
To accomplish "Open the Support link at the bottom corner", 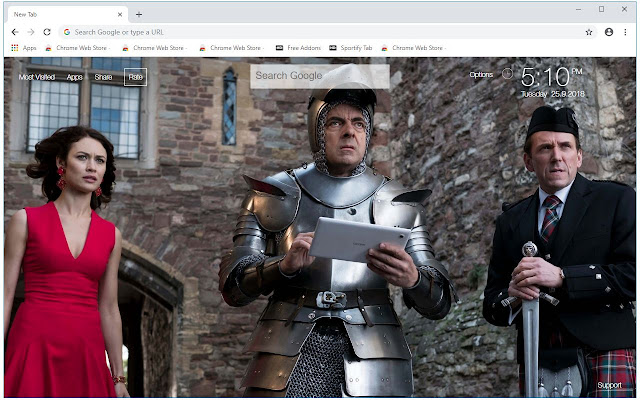I will (609, 385).
